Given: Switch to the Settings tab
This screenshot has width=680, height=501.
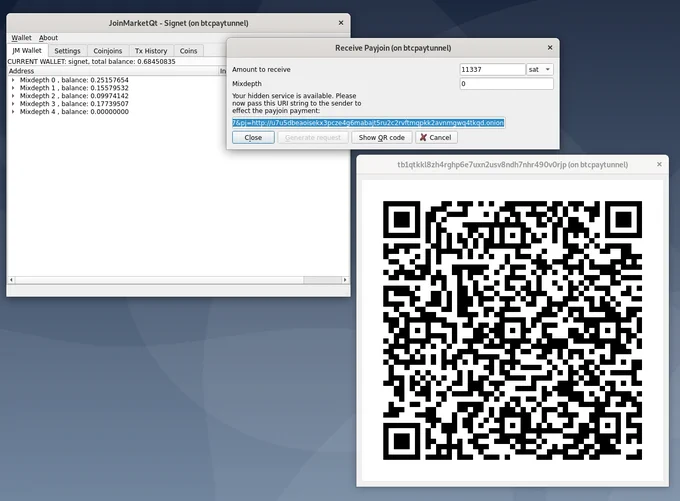Looking at the screenshot, I should tap(67, 51).
